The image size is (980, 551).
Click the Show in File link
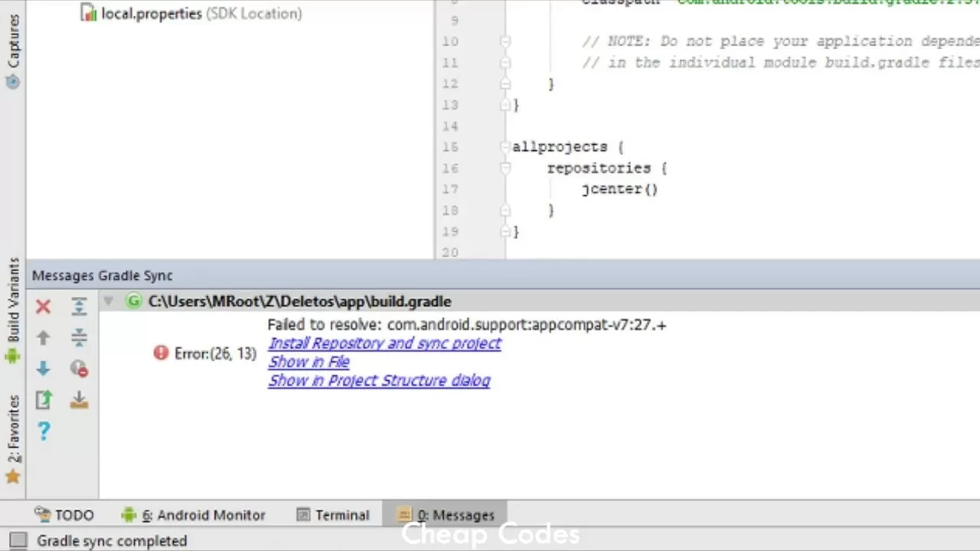coord(309,361)
